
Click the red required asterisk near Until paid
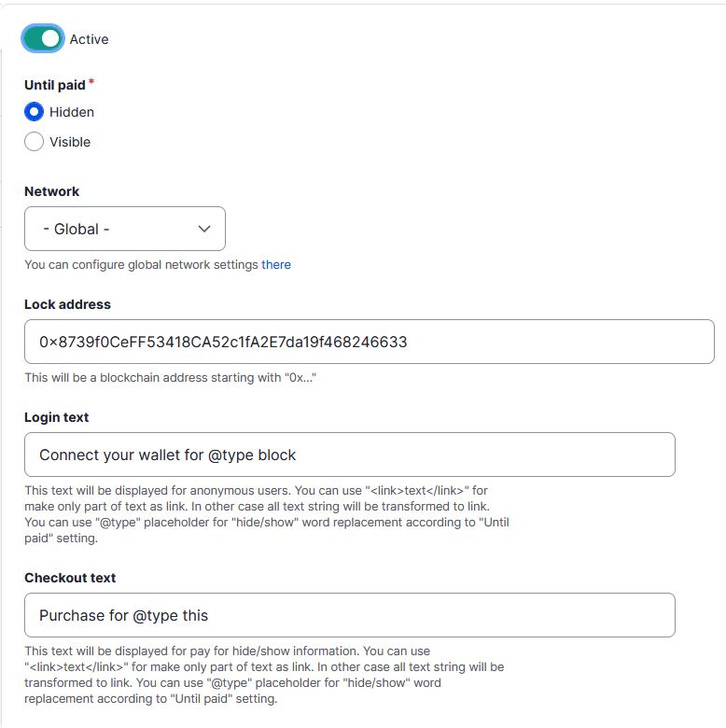tap(91, 83)
